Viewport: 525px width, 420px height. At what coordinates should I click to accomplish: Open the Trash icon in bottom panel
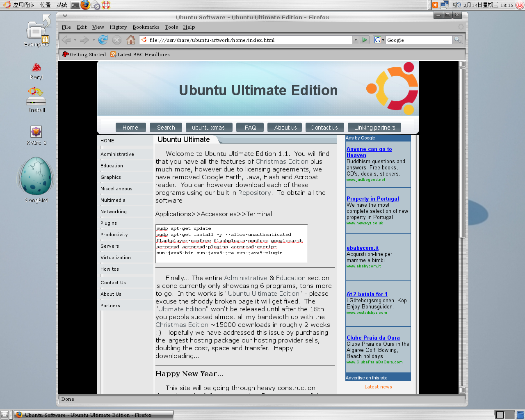[520, 415]
